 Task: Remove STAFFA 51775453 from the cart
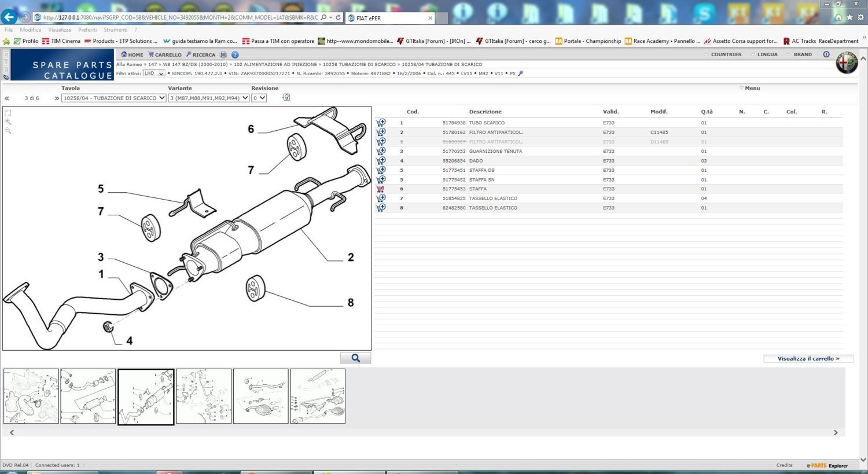[x=381, y=189]
